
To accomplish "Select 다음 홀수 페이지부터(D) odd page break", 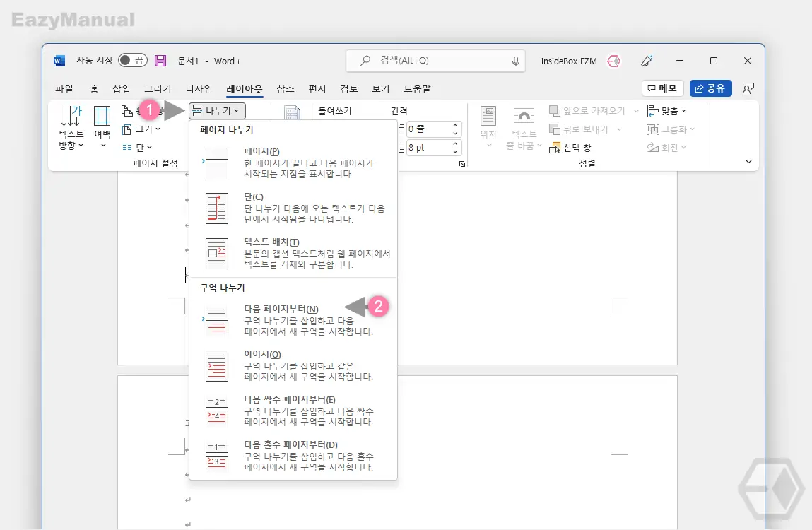I will 293,456.
